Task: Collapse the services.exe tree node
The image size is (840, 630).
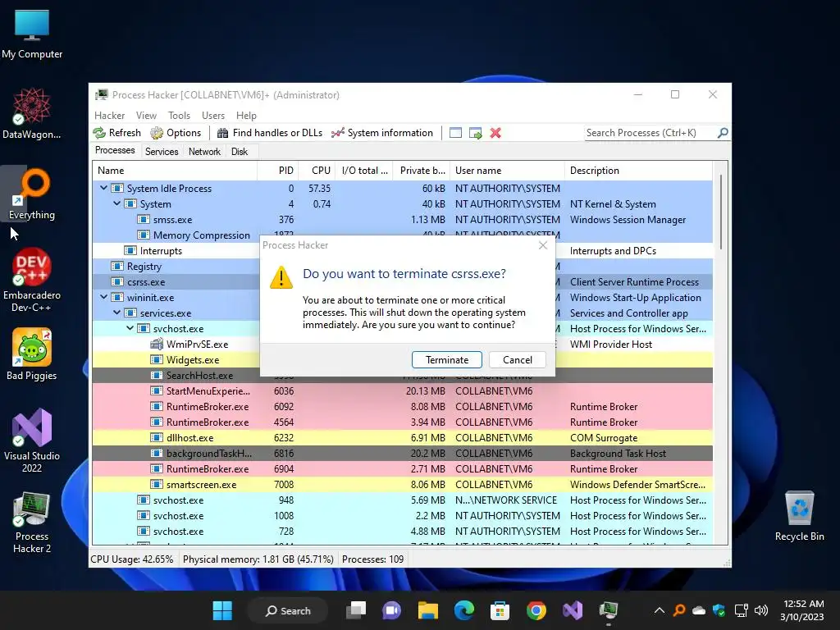Action: tap(116, 313)
